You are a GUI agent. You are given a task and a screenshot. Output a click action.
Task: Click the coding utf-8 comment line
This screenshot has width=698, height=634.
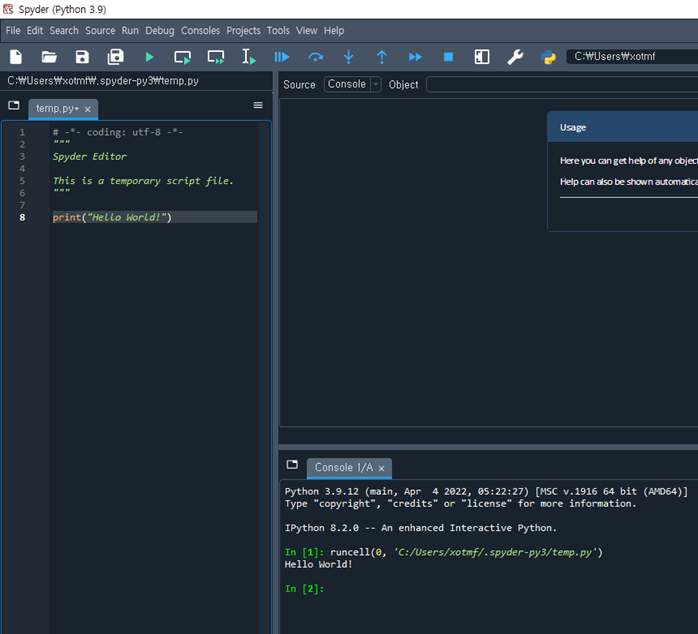pos(118,132)
